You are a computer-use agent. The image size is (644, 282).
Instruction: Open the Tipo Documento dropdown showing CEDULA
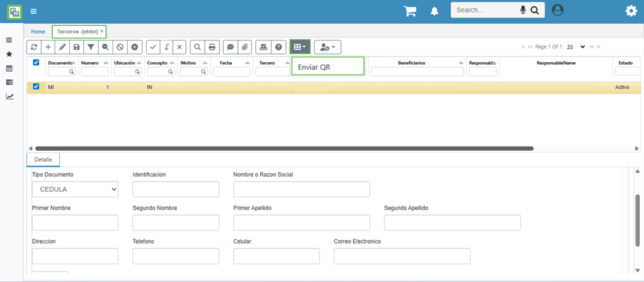pos(75,189)
